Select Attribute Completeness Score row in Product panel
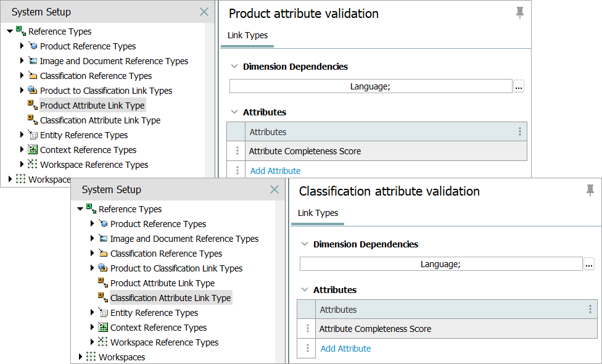The height and width of the screenshot is (364, 602). click(x=386, y=151)
